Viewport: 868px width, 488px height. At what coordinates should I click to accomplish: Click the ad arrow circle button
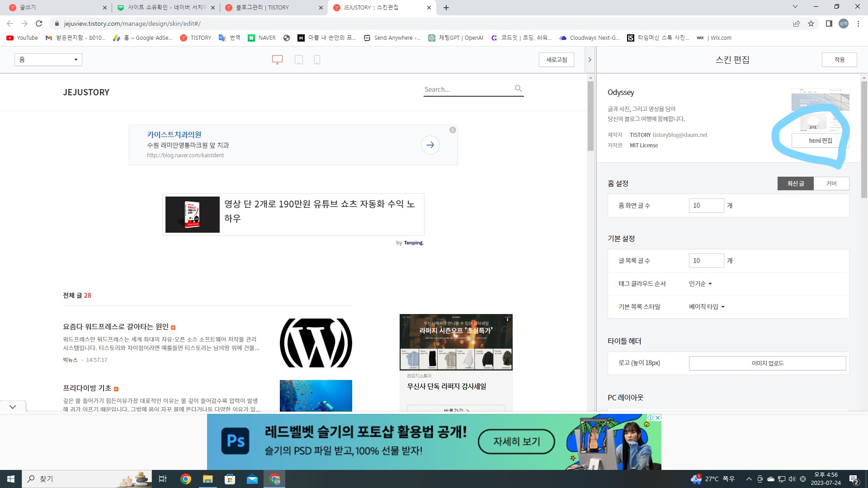(x=430, y=145)
